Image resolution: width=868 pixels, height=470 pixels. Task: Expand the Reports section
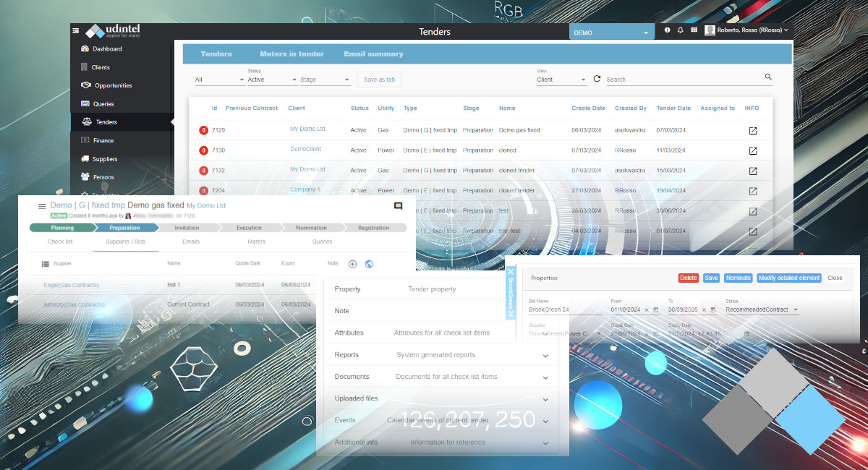click(x=545, y=355)
